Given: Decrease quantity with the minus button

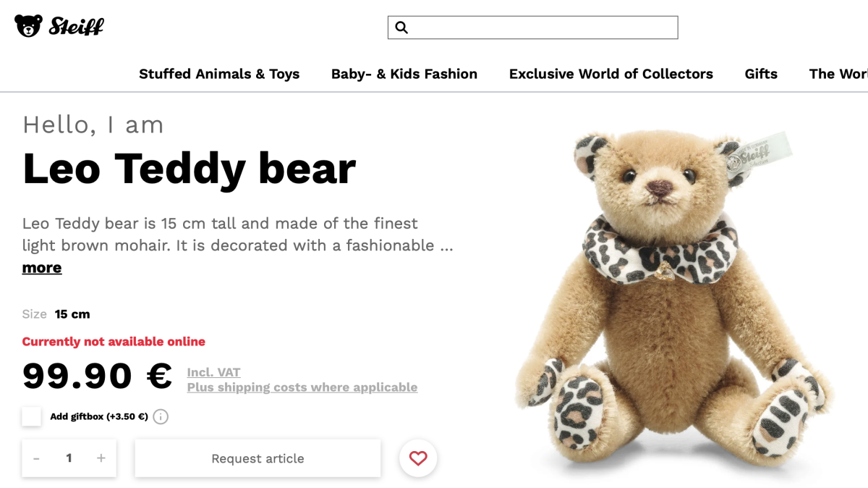Looking at the screenshot, I should 37,458.
